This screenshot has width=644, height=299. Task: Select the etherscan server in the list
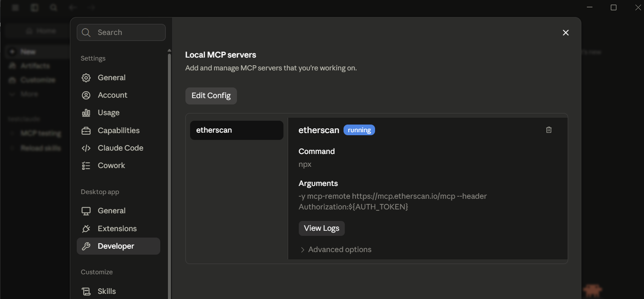[x=237, y=130]
